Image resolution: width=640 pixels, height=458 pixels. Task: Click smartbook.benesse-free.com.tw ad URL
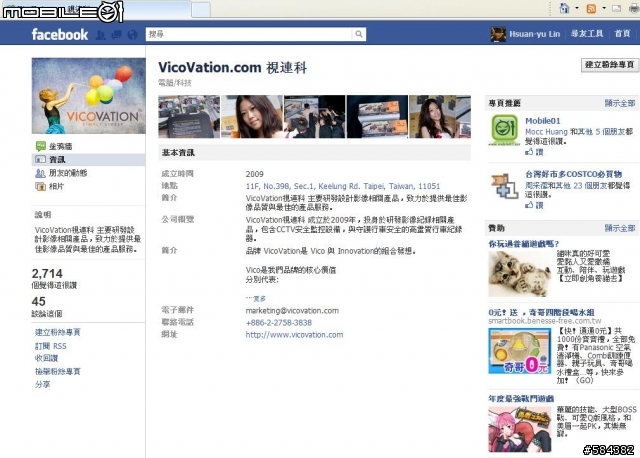pyautogui.click(x=544, y=321)
